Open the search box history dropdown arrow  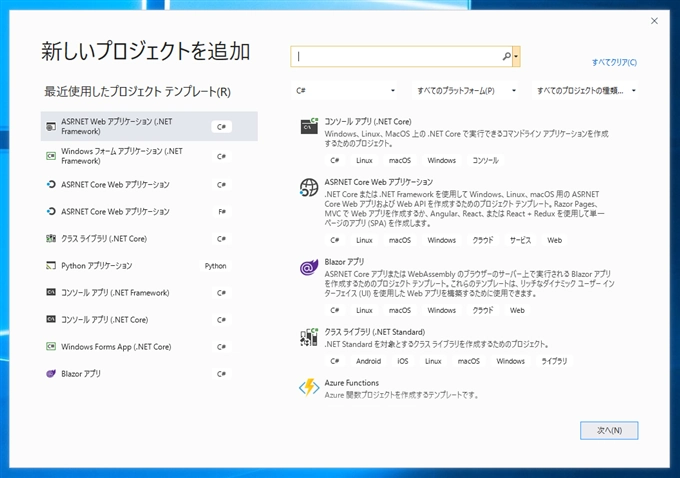click(516, 56)
